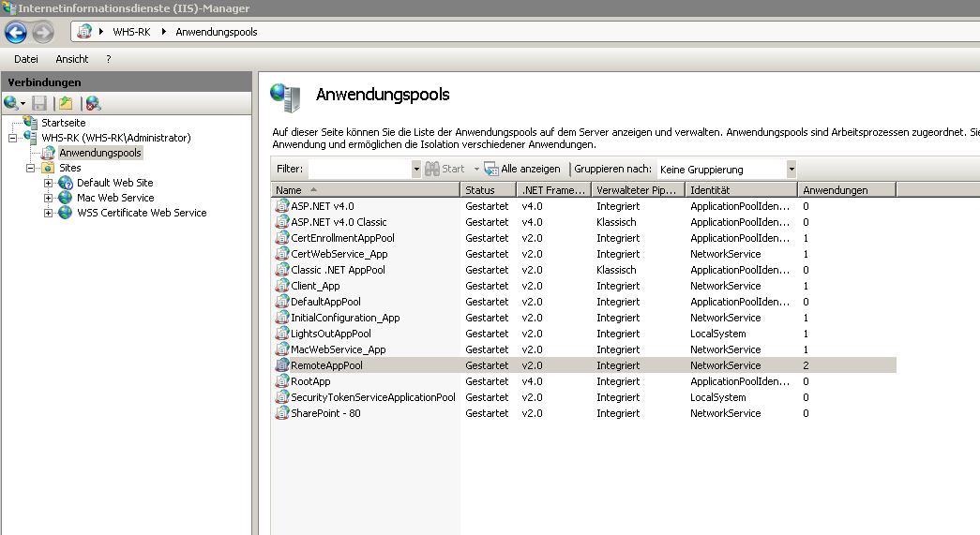Screen dimensions: 980x535
Task: Select the Classic .NET AppPool row
Action: point(584,270)
